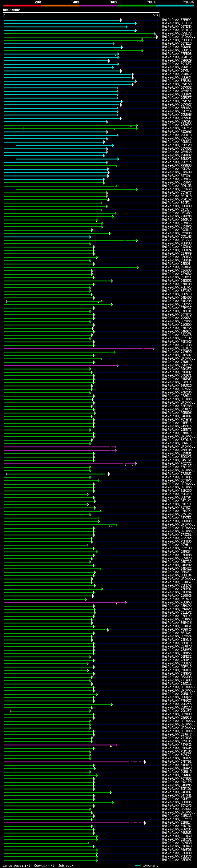This screenshot has width=197, height=868.
Task: Click the query end position 504
Action: 155,15
